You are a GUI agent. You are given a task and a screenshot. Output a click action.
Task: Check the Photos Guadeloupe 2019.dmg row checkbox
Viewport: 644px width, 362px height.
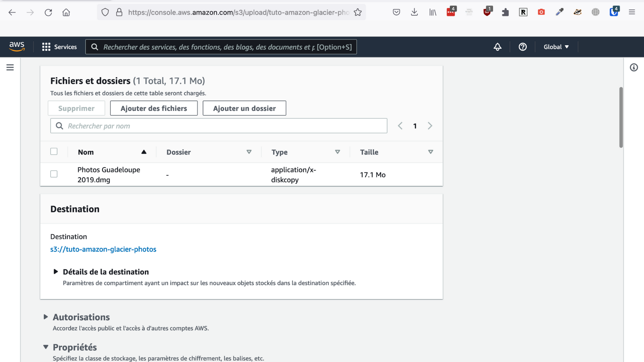tap(54, 174)
